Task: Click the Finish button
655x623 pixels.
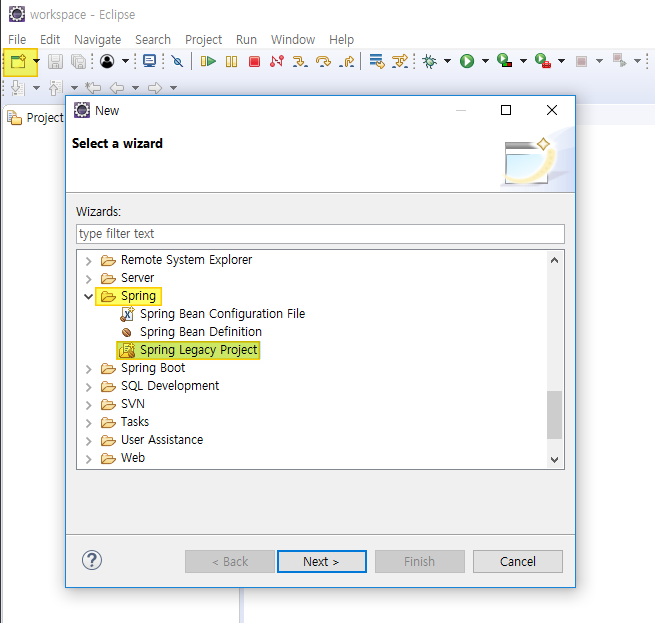Action: point(419,562)
